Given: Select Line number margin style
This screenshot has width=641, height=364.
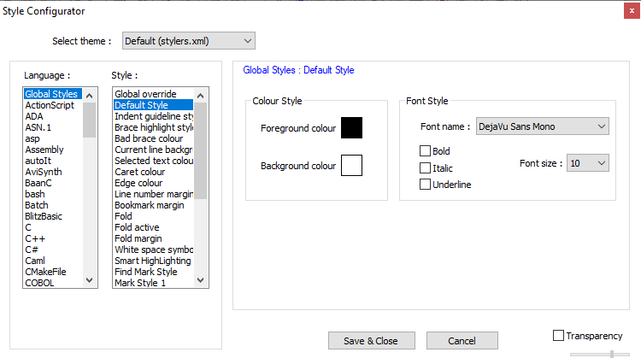Looking at the screenshot, I should (x=153, y=194).
